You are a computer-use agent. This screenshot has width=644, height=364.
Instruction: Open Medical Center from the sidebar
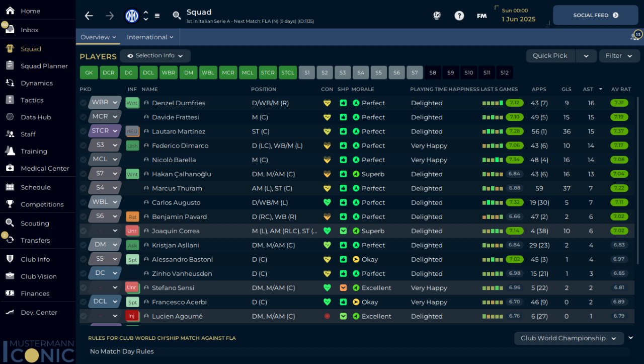pos(45,168)
